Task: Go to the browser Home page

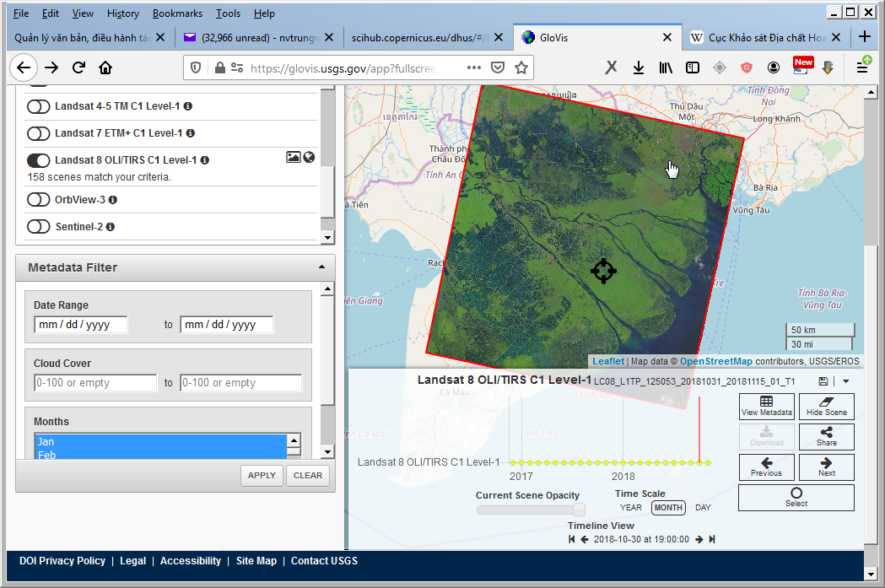Action: (105, 67)
